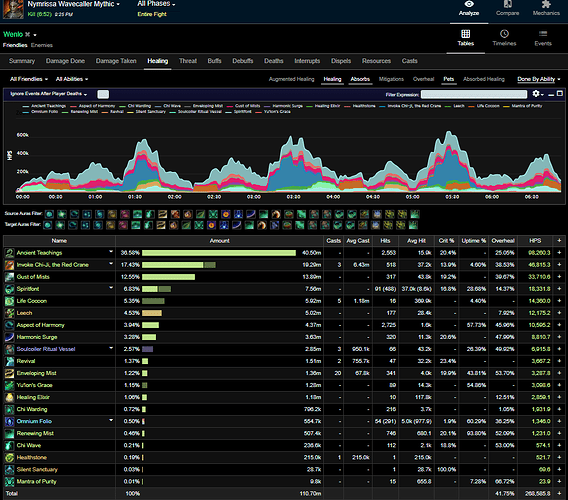Click the Omnium Folio ability icon
Viewport: 568px width, 500px height.
[x=9, y=421]
